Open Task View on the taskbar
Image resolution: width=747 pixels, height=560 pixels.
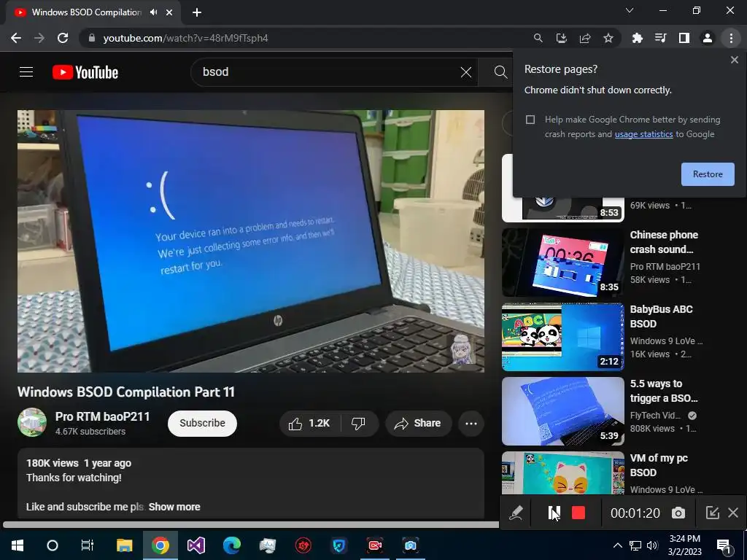pos(88,545)
